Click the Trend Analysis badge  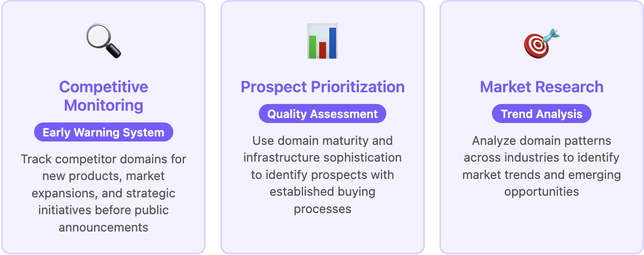(541, 114)
